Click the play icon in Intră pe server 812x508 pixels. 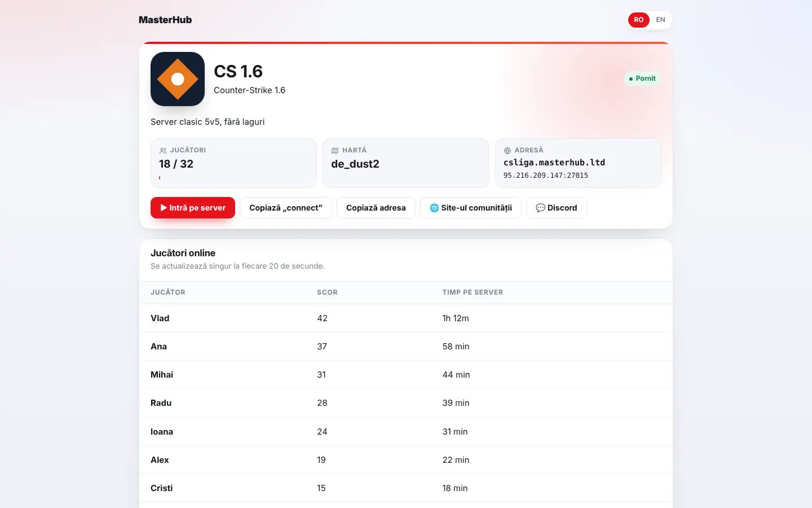pos(164,208)
